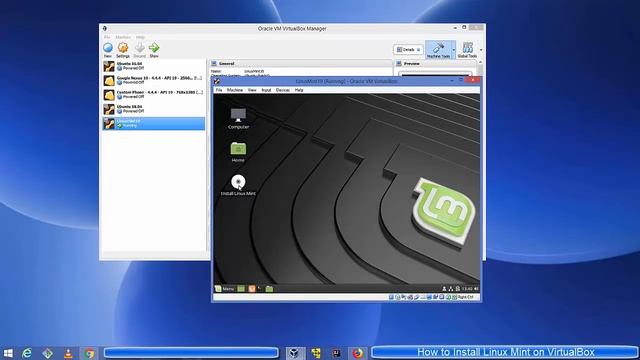Click the volume icon in Mint tray
The width and height of the screenshot is (640, 360).
click(x=476, y=289)
